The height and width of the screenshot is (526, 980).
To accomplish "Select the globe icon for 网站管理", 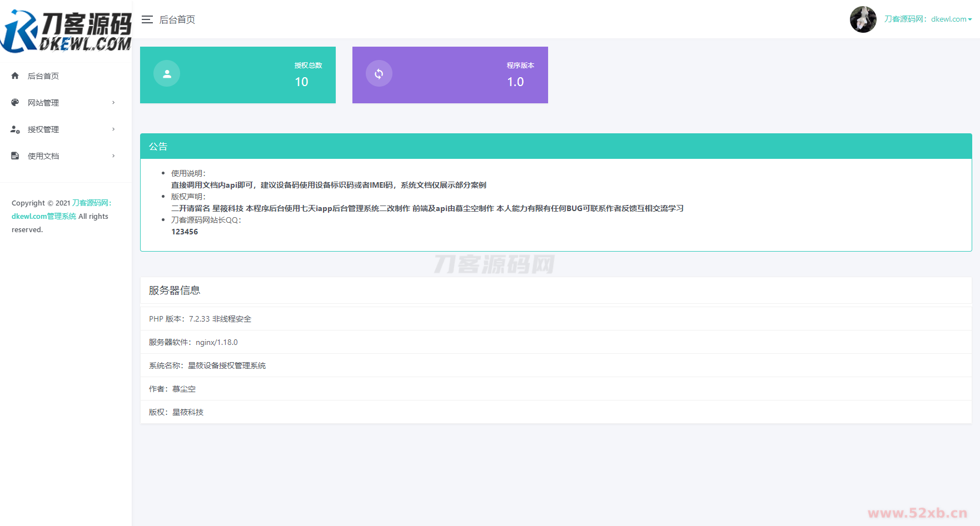I will [x=14, y=102].
